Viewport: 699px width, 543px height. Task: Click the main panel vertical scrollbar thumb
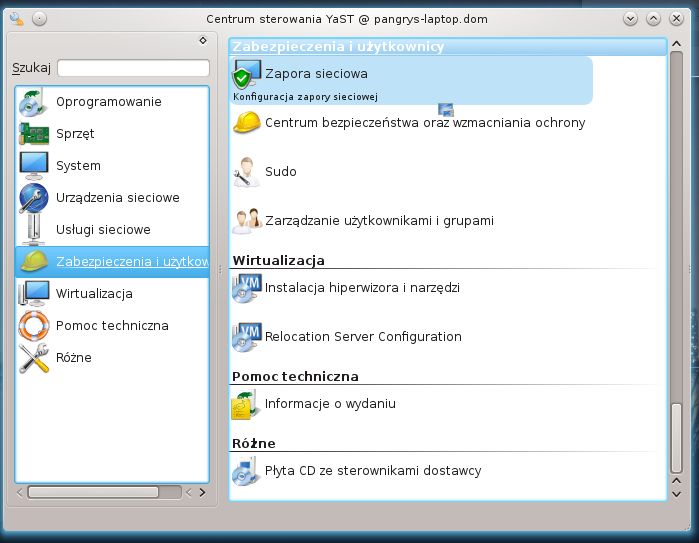point(676,438)
